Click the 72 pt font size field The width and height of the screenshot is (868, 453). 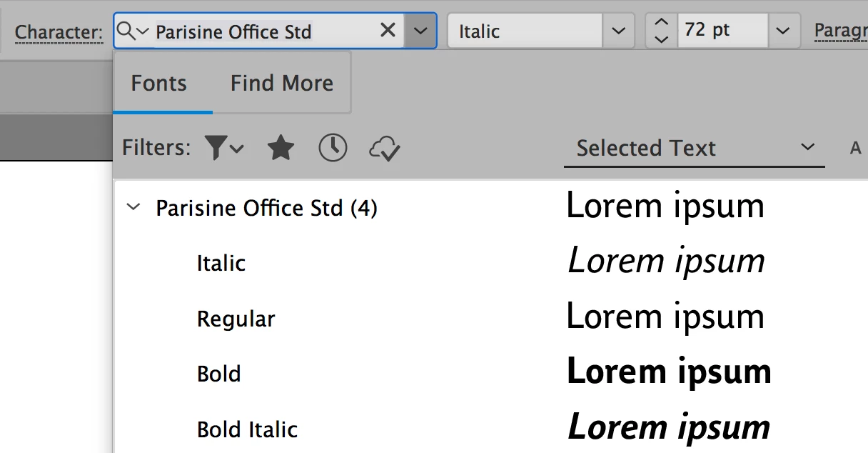coord(722,31)
